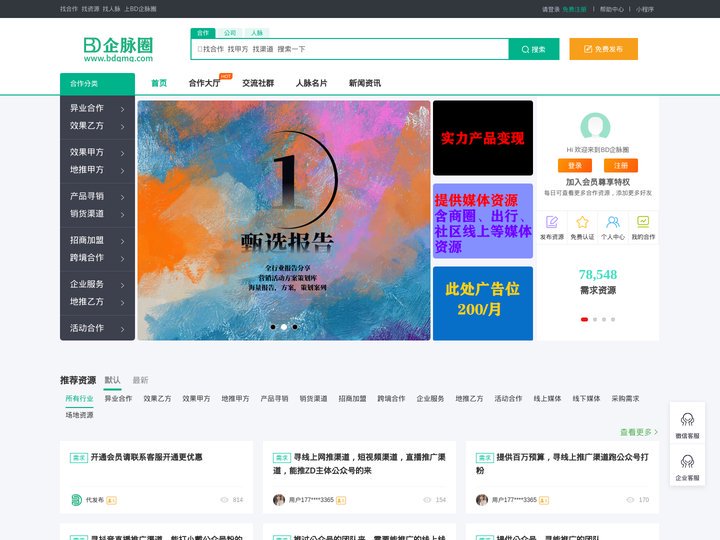Expand 异业合作 category arrow
720x540 pixels.
123,109
